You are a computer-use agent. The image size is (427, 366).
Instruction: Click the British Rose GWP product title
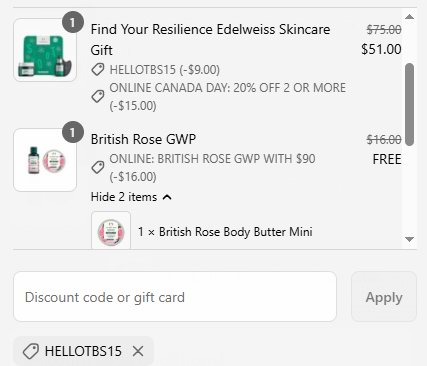[x=143, y=139]
